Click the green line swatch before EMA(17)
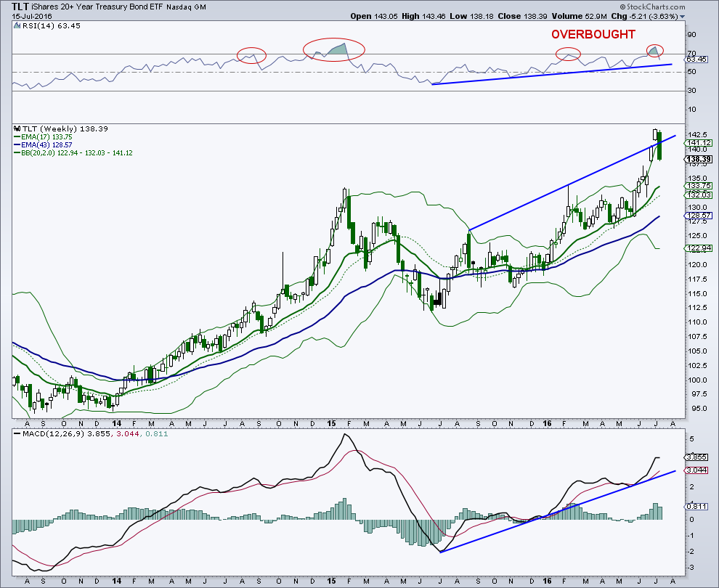The width and height of the screenshot is (719, 588). coord(17,137)
